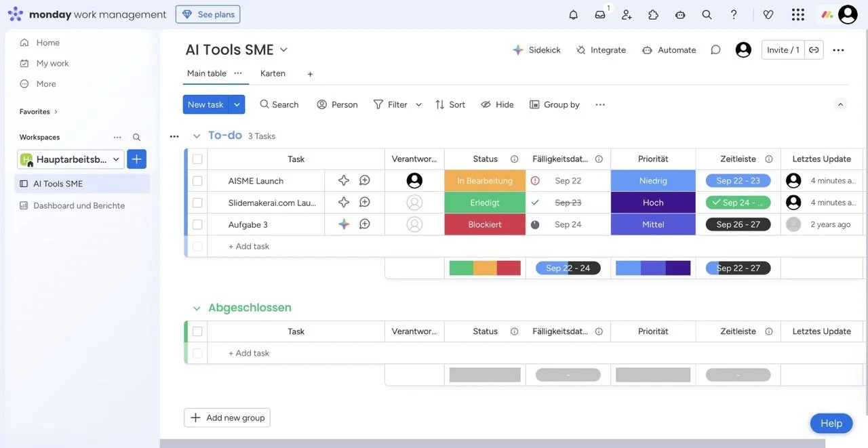Launch Sidekick AI assistant
868x448 pixels.
click(x=536, y=49)
